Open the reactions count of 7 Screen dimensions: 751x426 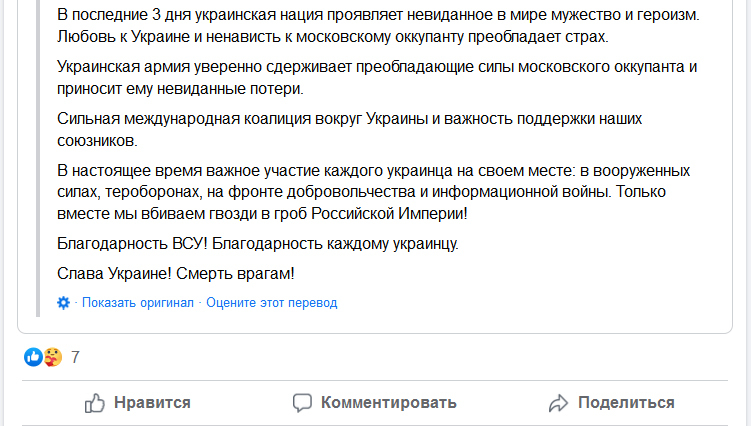75,357
